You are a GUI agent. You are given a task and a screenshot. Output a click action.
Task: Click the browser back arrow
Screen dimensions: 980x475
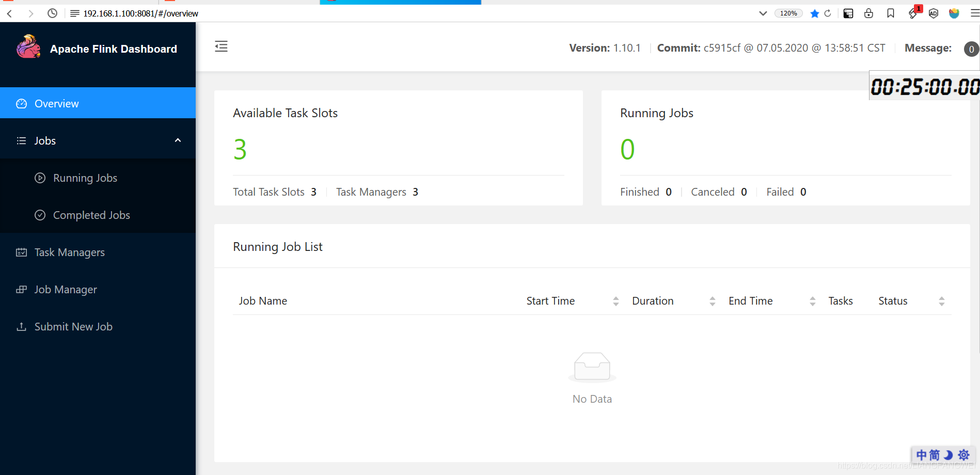[x=10, y=13]
